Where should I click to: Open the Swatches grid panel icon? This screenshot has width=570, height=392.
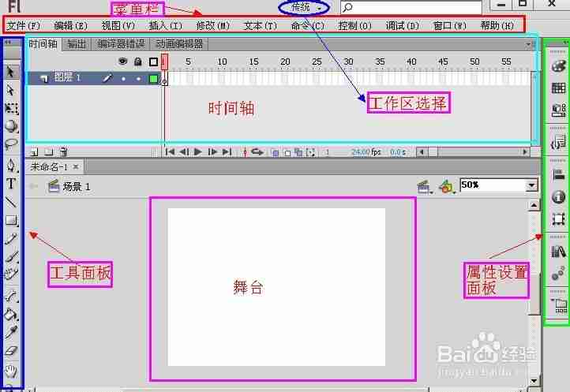tap(558, 88)
